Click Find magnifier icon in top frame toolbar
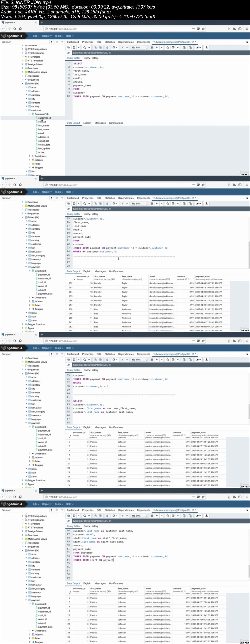Image resolution: width=250 pixels, height=644 pixels. tap(84, 47)
